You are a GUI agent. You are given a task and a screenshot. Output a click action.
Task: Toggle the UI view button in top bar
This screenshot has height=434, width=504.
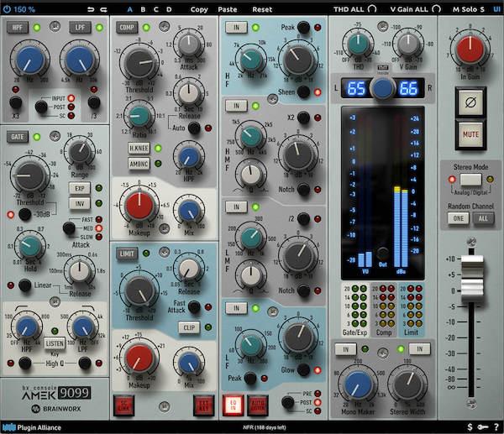click(x=496, y=9)
